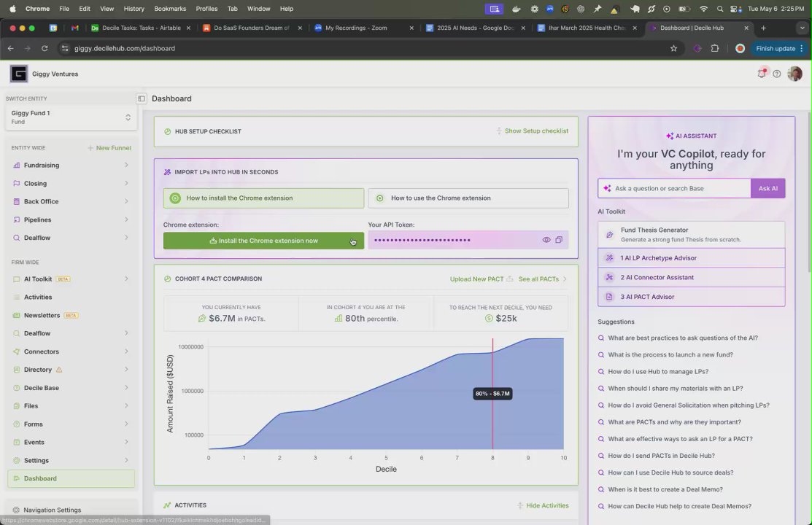Open the Bookmarks menu in menu bar

pyautogui.click(x=170, y=9)
